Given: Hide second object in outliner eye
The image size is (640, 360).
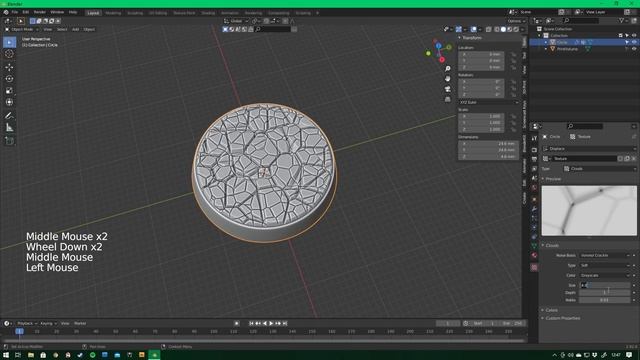Looking at the screenshot, I should tap(634, 49).
